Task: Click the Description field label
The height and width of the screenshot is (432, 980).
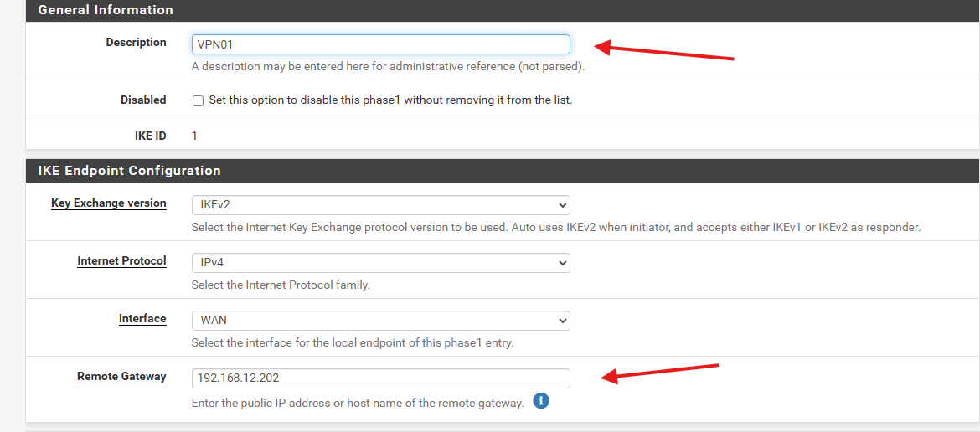Action: tap(137, 43)
